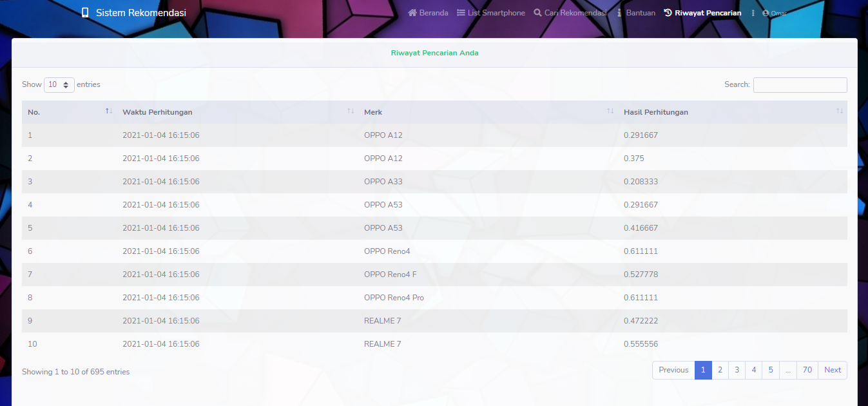The width and height of the screenshot is (868, 406).
Task: Open the Beranda menu item
Action: pos(428,13)
